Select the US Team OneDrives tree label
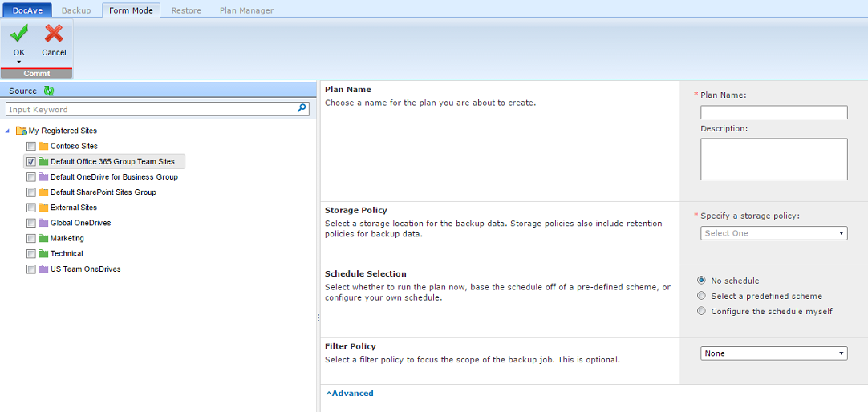 [85, 269]
